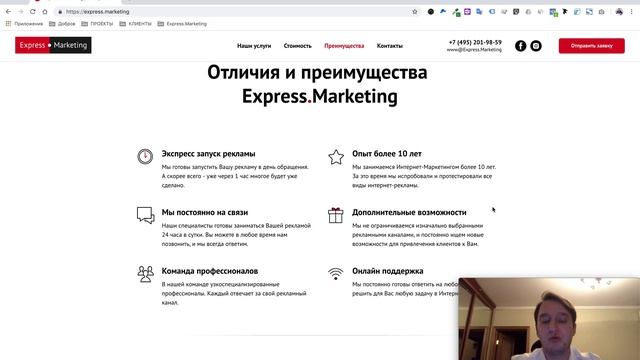Click the heading Опыт более 10 лет
This screenshot has width=640, height=360.
pos(387,154)
